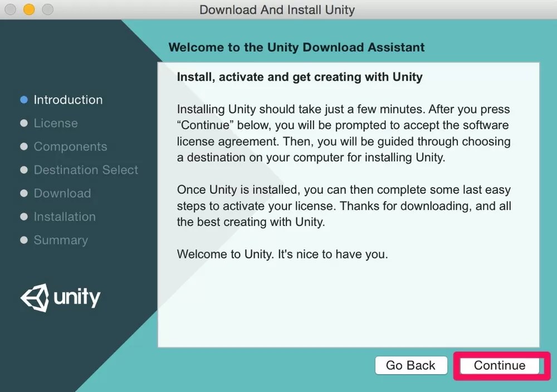Screen dimensions: 557x392
Task: Select the Summary step in sidebar
Action: point(61,240)
